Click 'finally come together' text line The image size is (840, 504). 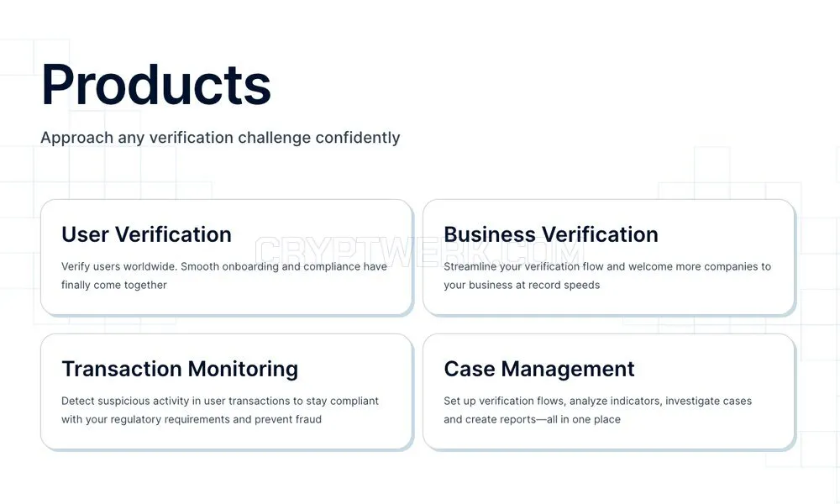pos(114,285)
